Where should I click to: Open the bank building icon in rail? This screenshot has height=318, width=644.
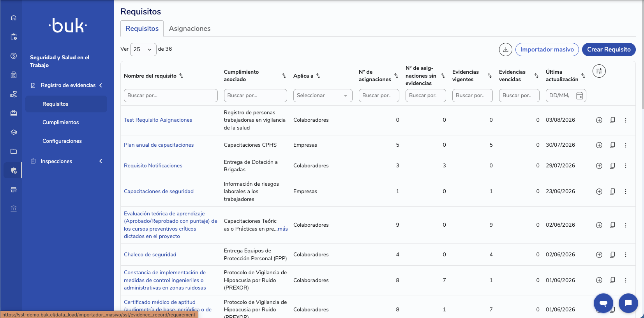pyautogui.click(x=14, y=209)
